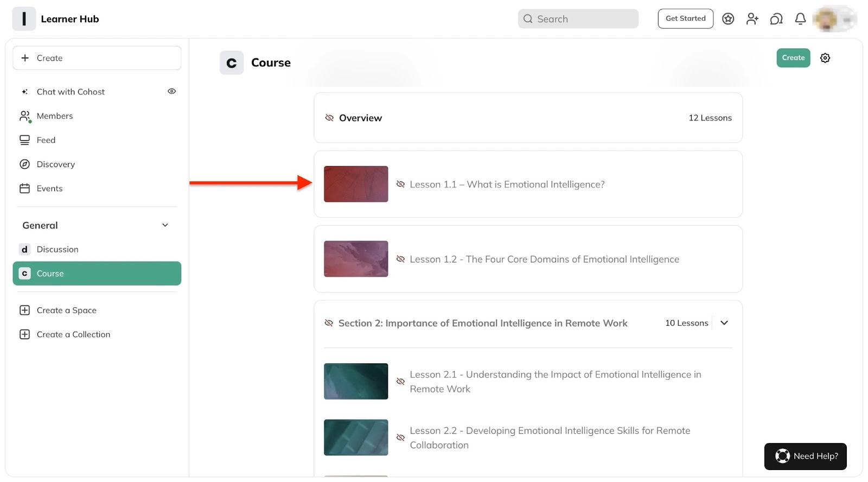Open the Lesson 1.2 thumbnail image

click(x=356, y=259)
